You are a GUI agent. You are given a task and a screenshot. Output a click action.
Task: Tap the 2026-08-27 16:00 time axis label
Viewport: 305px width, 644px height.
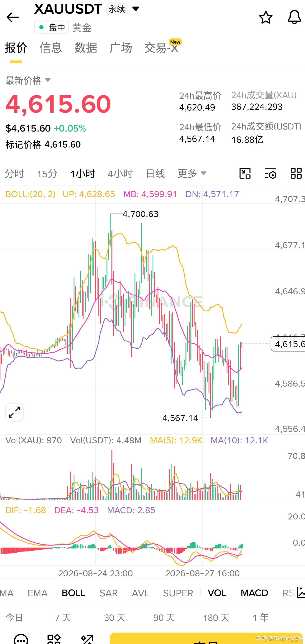point(203,573)
